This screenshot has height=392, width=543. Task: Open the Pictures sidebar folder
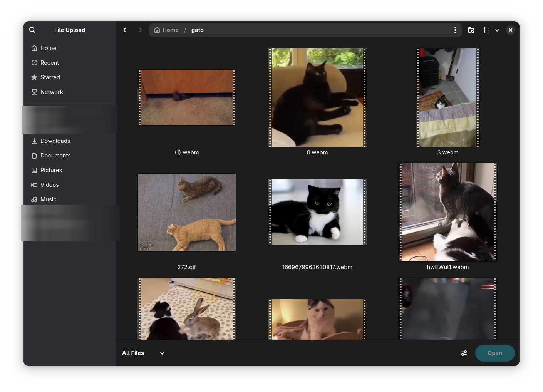click(x=69, y=170)
